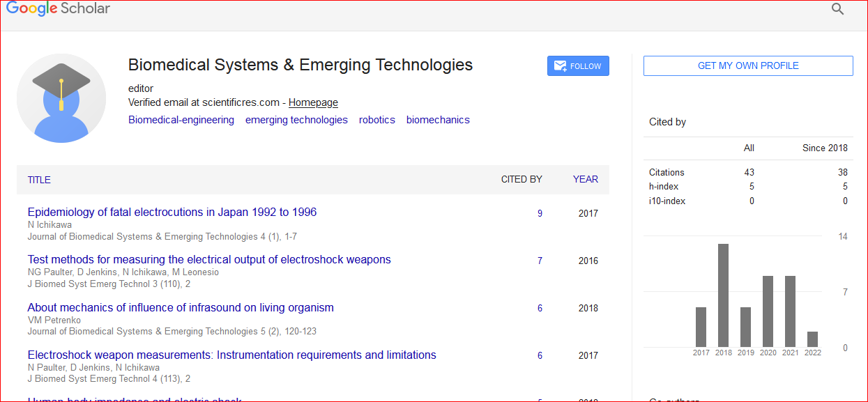Click the Cited By column header
868x402 pixels.
pyautogui.click(x=521, y=179)
